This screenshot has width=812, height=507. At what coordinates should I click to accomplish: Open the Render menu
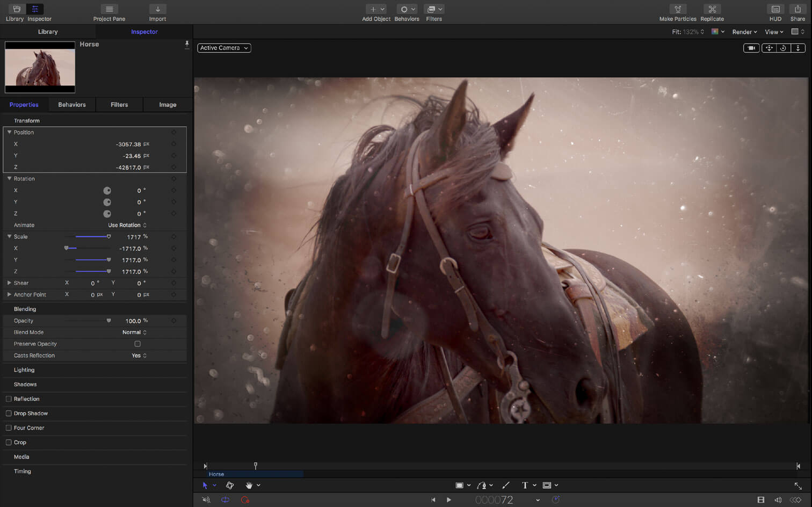744,32
